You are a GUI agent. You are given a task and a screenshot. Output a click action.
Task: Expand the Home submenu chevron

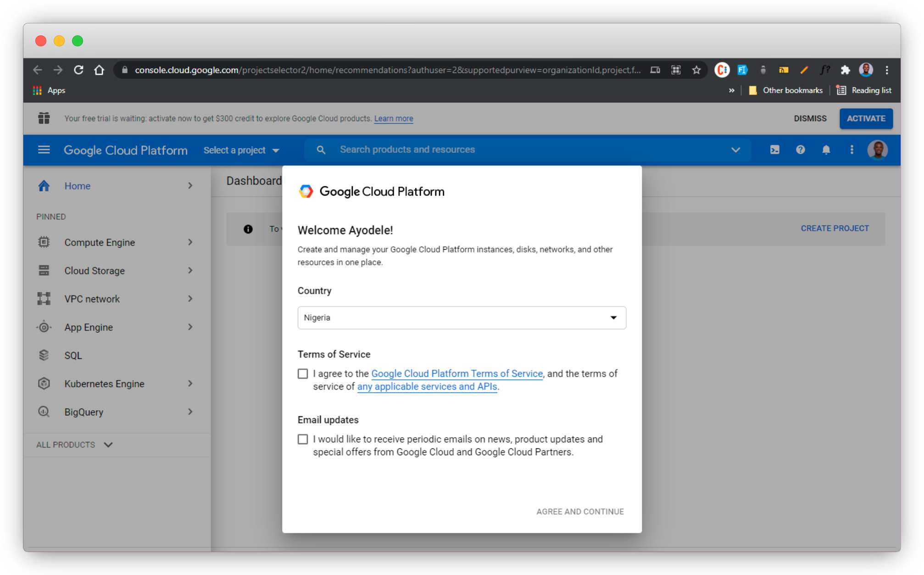click(190, 186)
